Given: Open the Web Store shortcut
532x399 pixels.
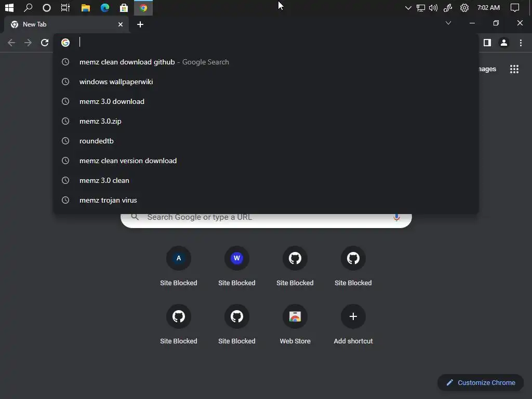Looking at the screenshot, I should point(295,325).
